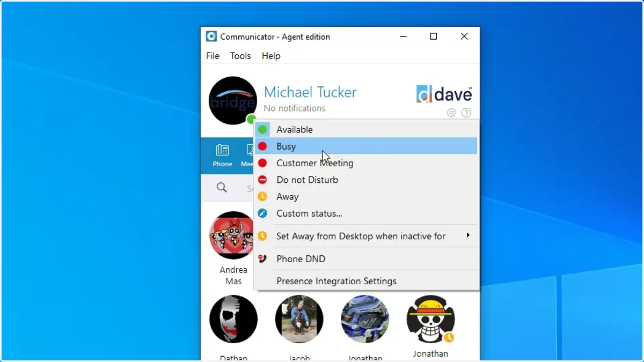
Task: Toggle Phone DND option
Action: [366, 258]
